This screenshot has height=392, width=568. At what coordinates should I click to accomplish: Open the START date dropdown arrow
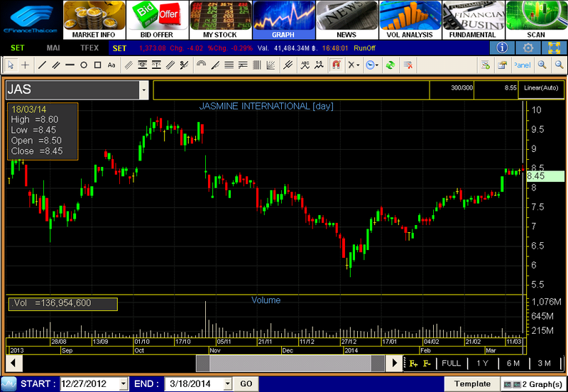pos(124,383)
